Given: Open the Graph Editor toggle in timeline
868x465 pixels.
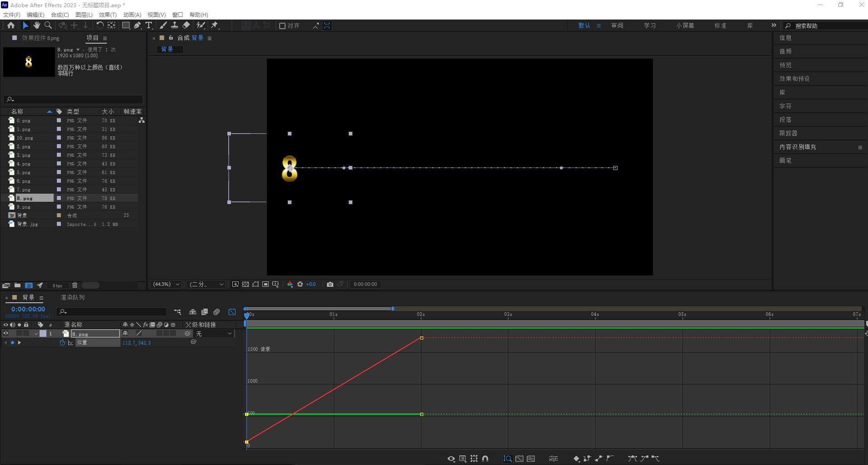Looking at the screenshot, I should click(x=232, y=312).
